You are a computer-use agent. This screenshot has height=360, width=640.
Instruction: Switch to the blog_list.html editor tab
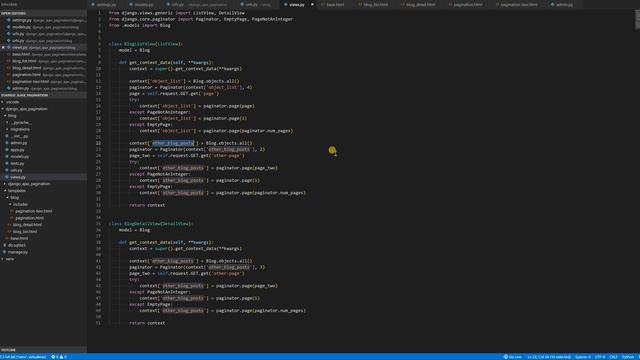[x=376, y=4]
